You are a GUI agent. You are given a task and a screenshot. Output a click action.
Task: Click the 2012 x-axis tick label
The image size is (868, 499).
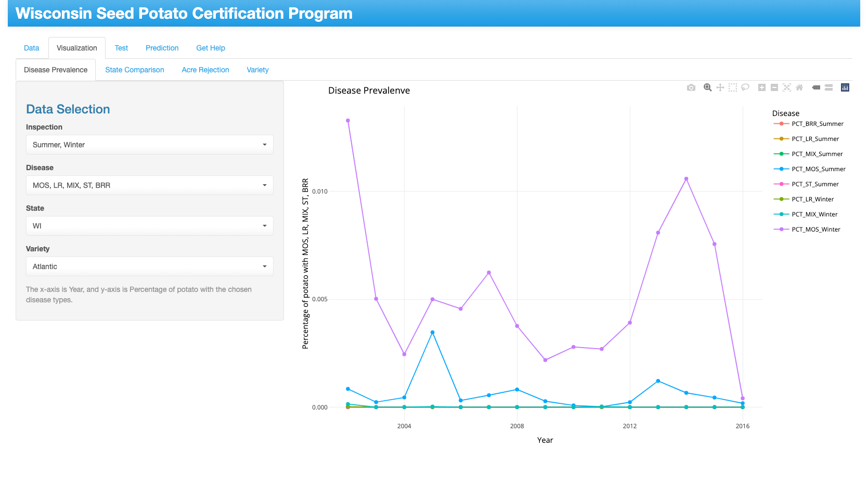(x=630, y=426)
